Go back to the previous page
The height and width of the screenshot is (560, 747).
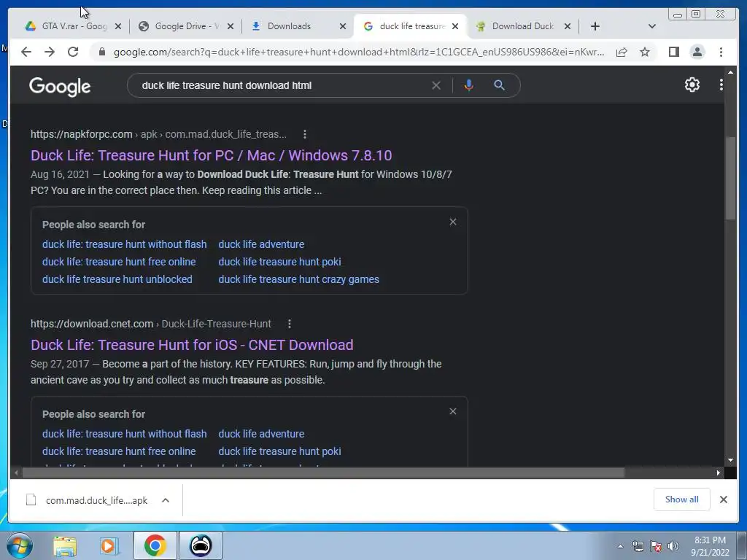tap(26, 52)
